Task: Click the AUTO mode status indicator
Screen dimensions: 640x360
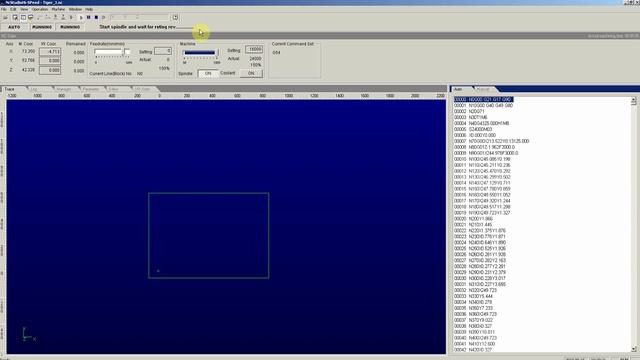Action: [x=14, y=27]
